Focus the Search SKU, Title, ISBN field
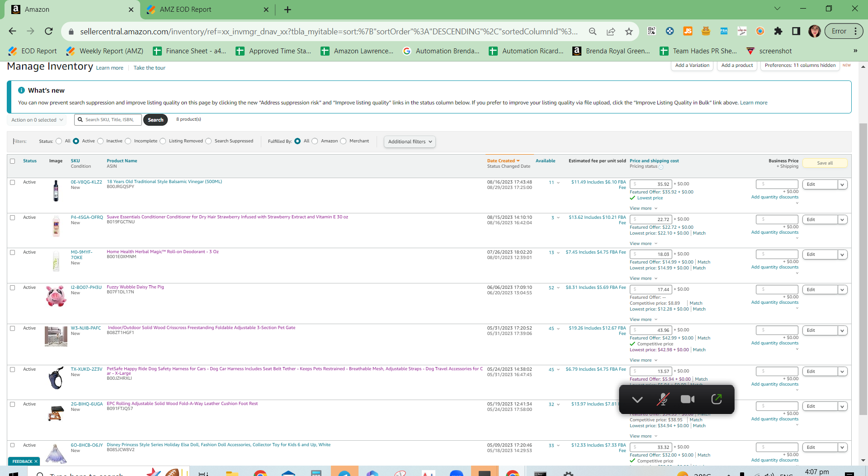The height and width of the screenshot is (476, 868). [x=108, y=120]
